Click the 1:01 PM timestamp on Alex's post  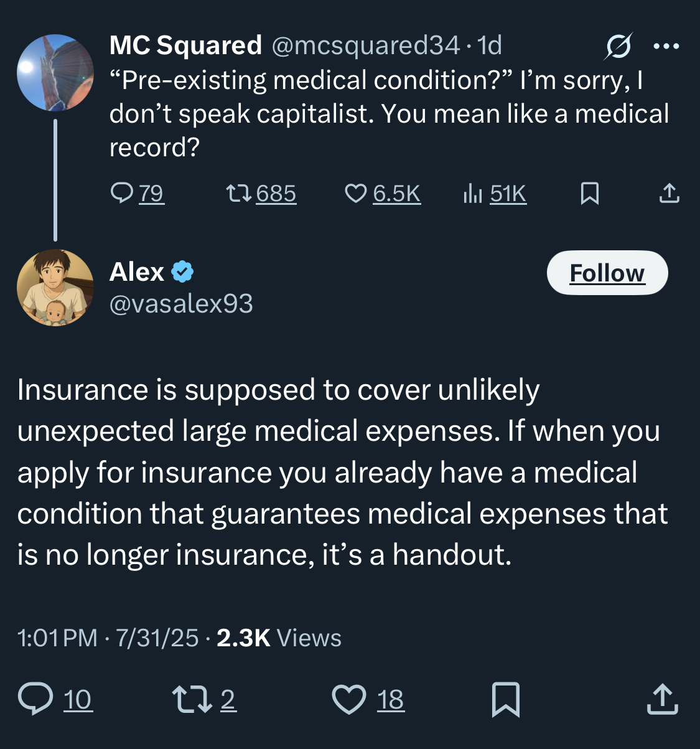point(57,638)
